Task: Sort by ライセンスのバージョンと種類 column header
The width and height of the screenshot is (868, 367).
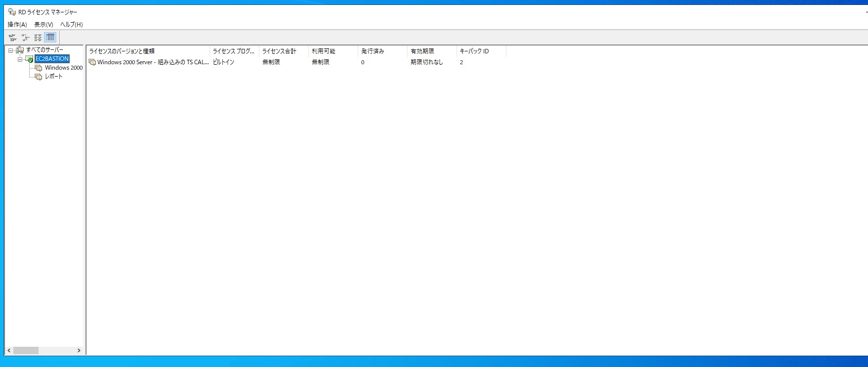Action: click(x=148, y=51)
